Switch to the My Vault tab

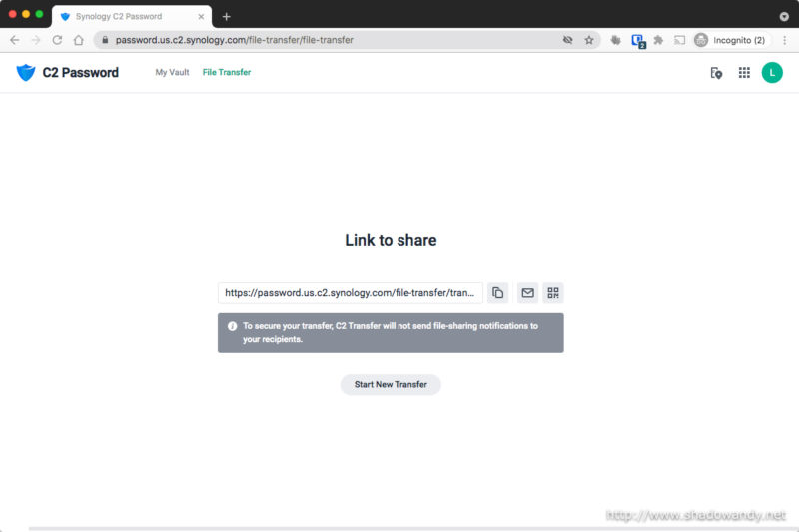tap(172, 72)
